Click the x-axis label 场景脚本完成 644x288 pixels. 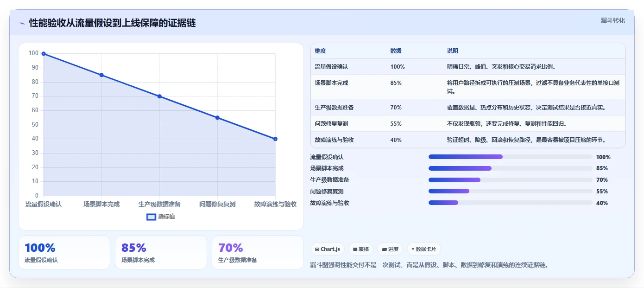(x=101, y=204)
